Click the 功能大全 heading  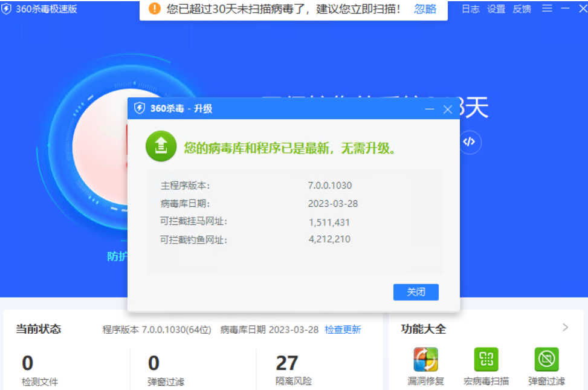tap(423, 329)
